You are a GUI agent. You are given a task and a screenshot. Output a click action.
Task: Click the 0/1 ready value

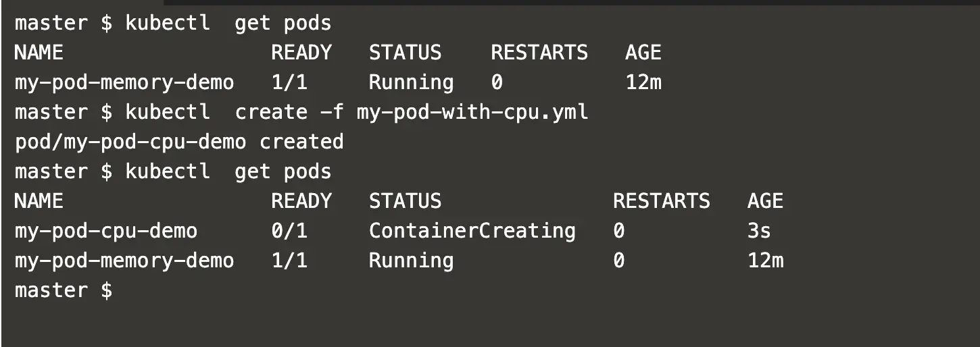tap(289, 232)
